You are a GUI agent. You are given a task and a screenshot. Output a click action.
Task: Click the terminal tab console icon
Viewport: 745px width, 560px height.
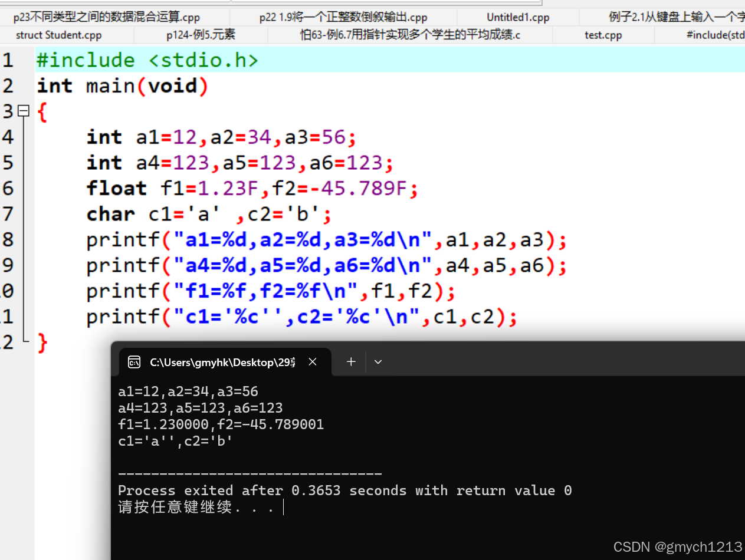134,362
